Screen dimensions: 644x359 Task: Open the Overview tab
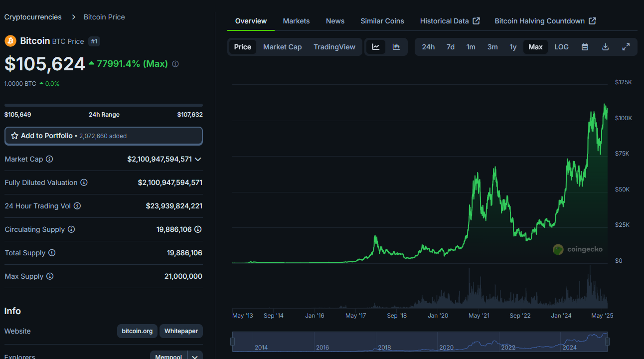click(251, 21)
